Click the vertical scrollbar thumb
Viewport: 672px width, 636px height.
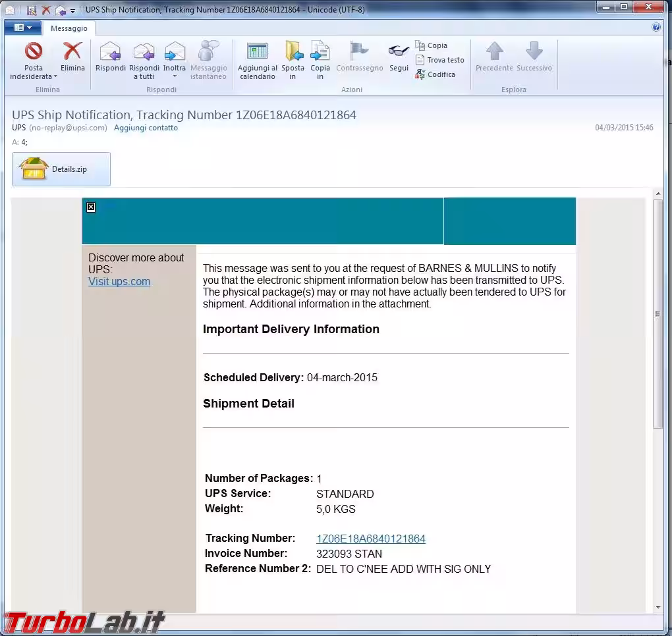[x=658, y=313]
